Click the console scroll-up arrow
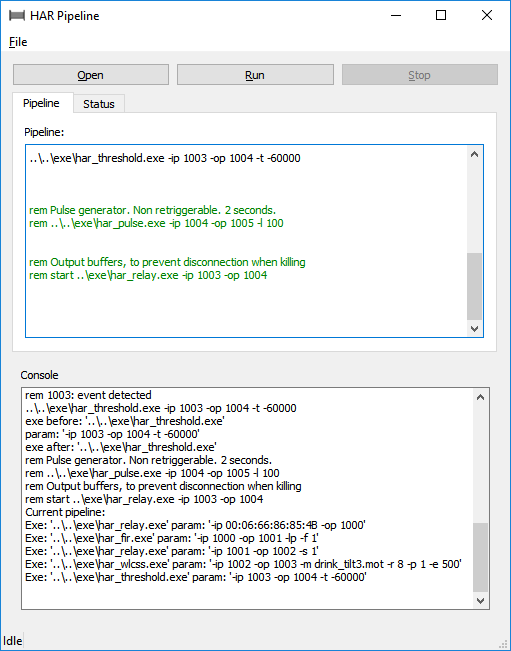511x651 pixels. tap(480, 397)
